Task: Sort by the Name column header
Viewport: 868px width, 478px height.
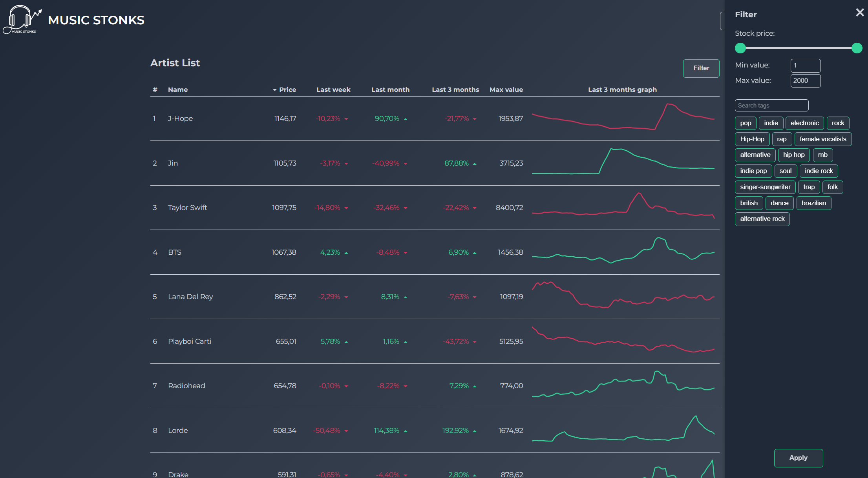Action: pos(178,90)
